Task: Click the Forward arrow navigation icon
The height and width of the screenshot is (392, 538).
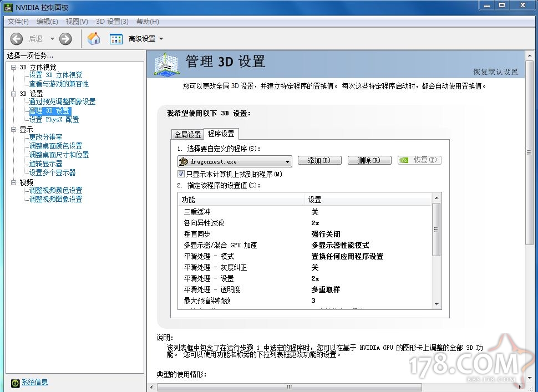Action: click(65, 39)
